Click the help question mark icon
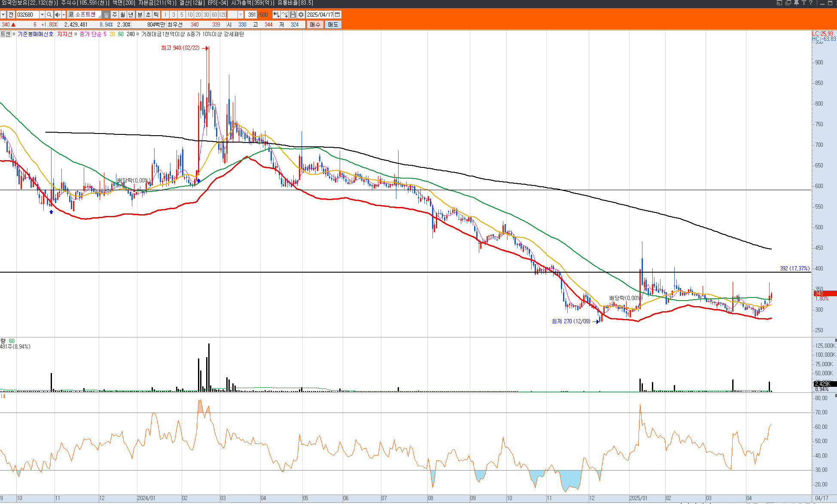Screen dimensions: 837x504 [810, 3]
